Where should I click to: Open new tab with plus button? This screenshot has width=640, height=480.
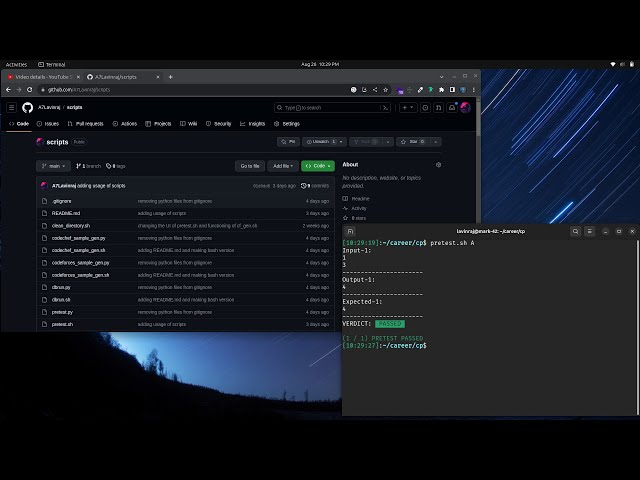171,77
